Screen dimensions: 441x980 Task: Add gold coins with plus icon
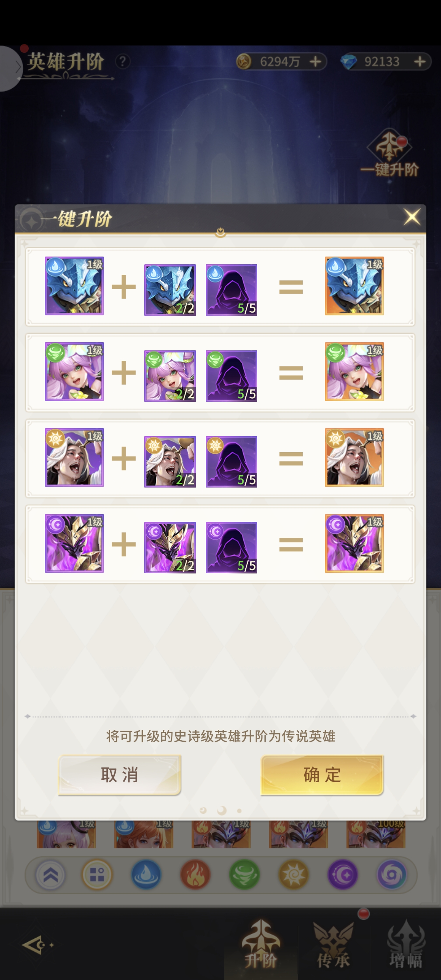coord(315,61)
